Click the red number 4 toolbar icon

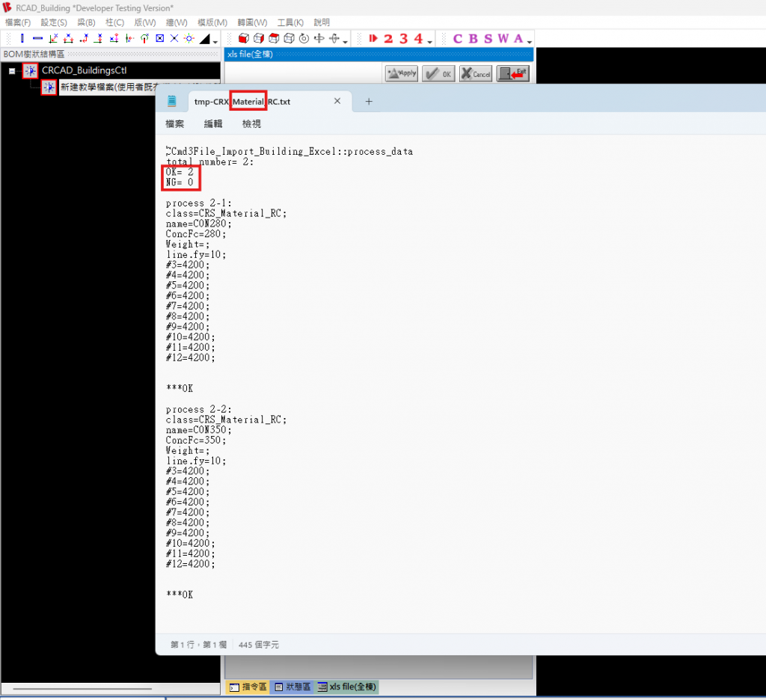(x=419, y=39)
